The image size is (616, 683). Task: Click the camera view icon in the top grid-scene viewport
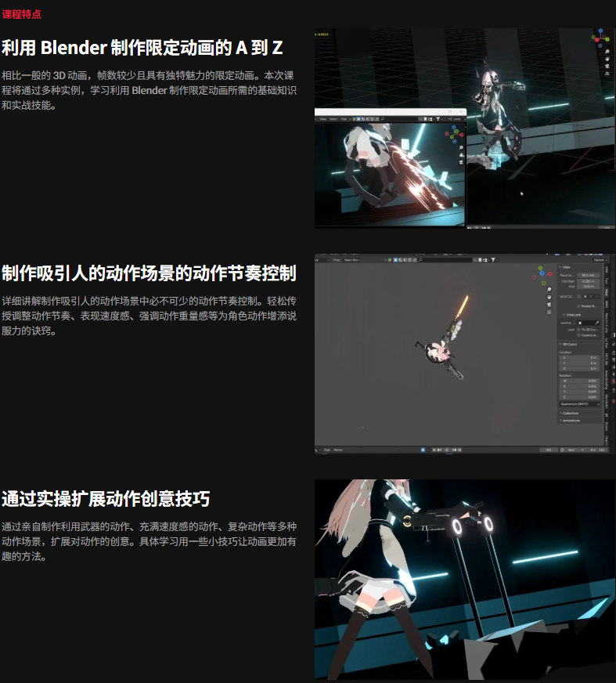click(607, 67)
